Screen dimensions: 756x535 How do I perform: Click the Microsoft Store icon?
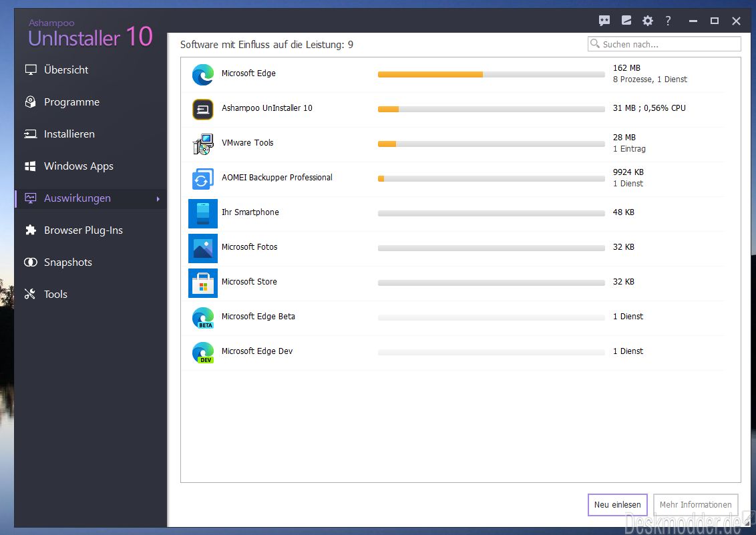coord(203,283)
